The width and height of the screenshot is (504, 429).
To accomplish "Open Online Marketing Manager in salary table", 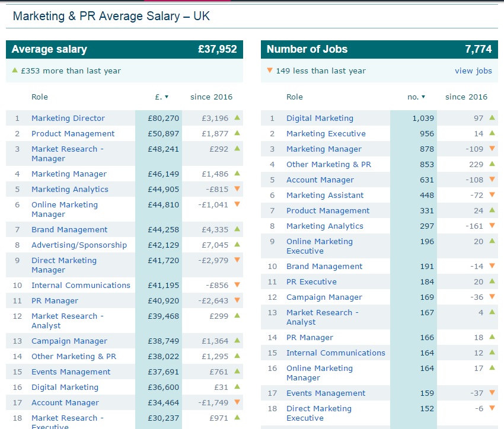I will (x=65, y=209).
